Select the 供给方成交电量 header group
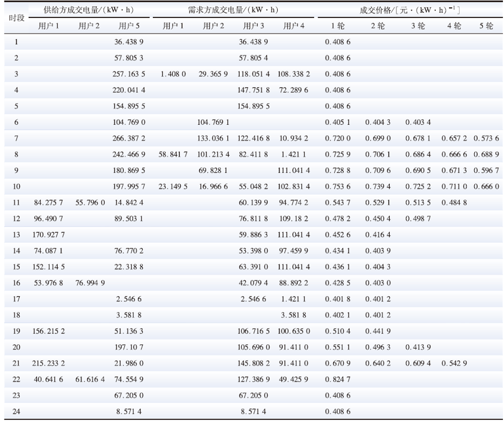 click(x=88, y=10)
